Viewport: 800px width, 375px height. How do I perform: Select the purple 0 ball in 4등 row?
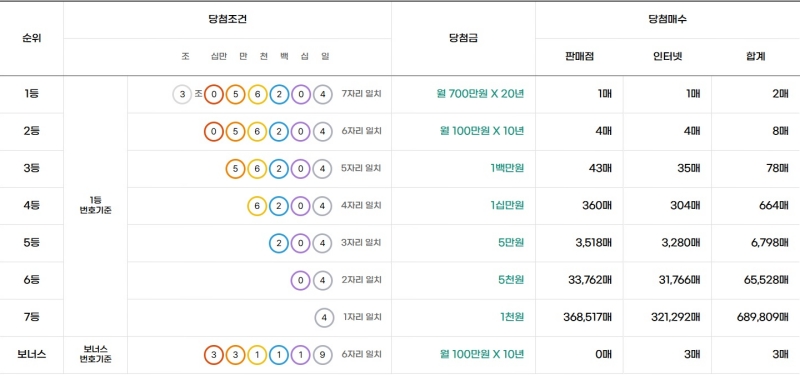(301, 206)
